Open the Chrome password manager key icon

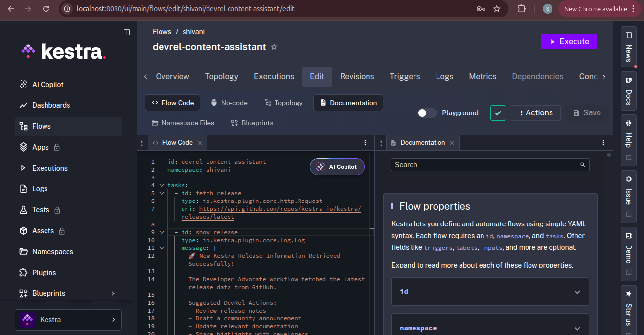(481, 9)
